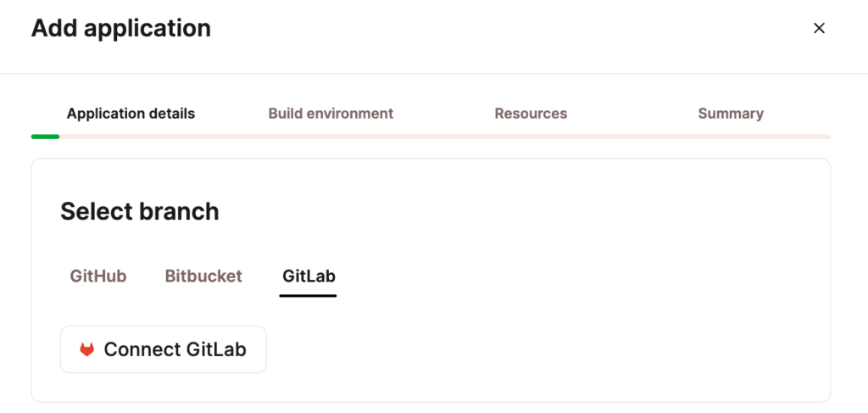This screenshot has height=413, width=868.
Task: Click the green filled progress bar segment
Action: click(x=45, y=136)
